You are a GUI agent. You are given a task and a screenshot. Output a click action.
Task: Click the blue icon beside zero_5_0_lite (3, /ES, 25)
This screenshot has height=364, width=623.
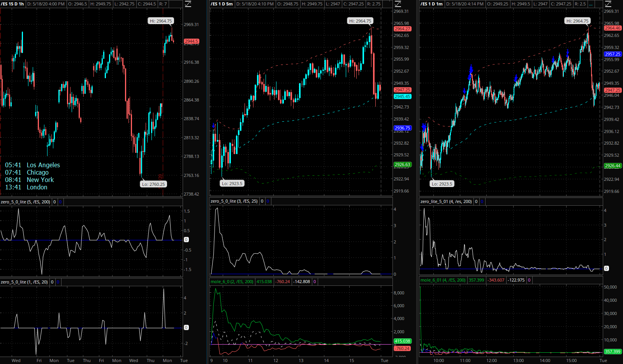click(268, 201)
